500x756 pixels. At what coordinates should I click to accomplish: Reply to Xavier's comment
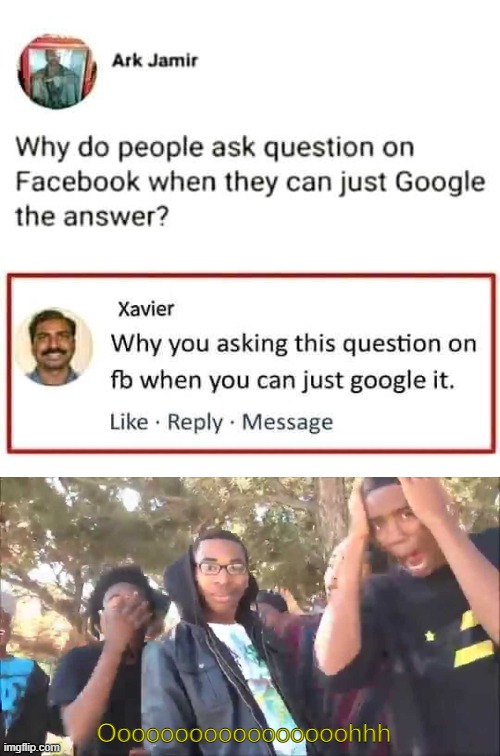pos(195,422)
